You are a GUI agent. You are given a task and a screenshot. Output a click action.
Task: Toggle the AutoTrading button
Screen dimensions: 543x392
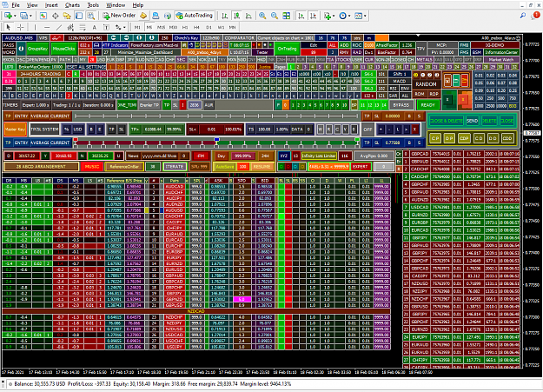click(195, 16)
